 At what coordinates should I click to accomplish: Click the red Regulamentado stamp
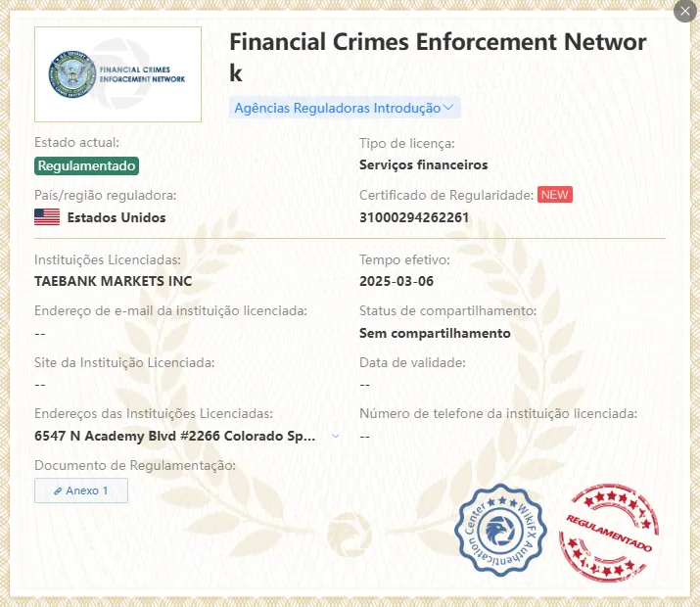tap(609, 533)
